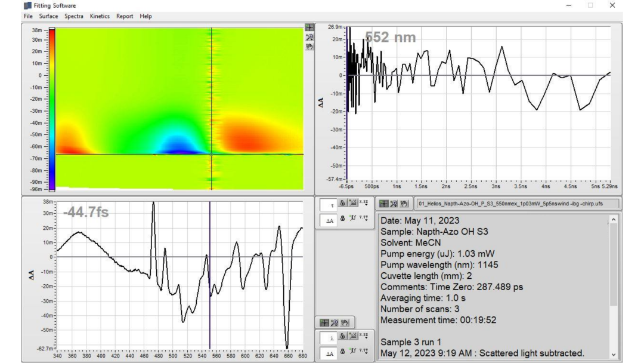Viewport: 644px width, 363px height.
Task: Click the λ axis label field of the spectrum plot
Action: pyautogui.click(x=329, y=338)
